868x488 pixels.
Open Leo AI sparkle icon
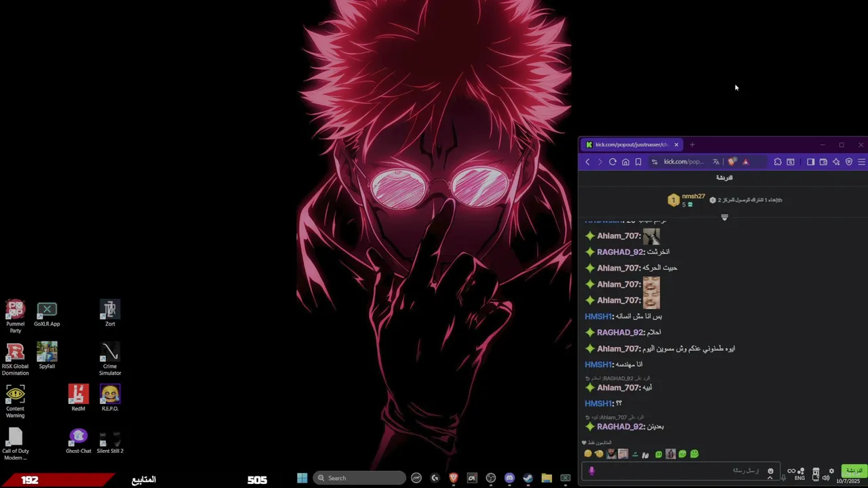[x=836, y=162]
